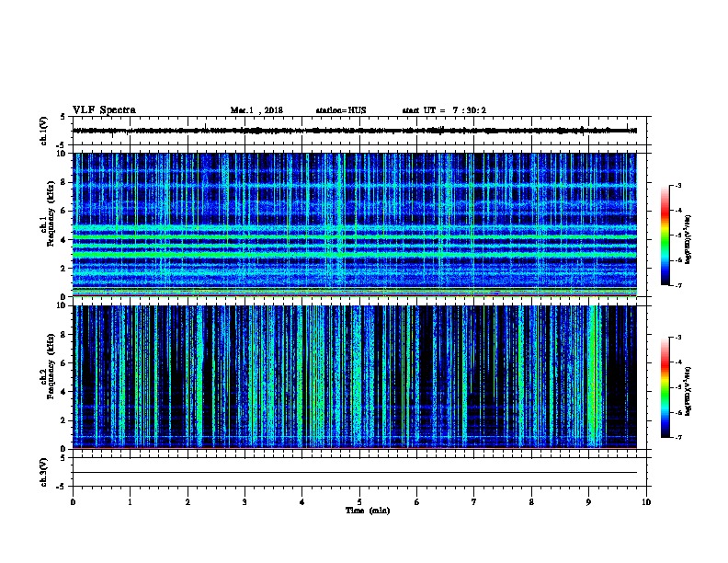Click the "-3" tick on ch.1 color bar
The width and height of the screenshot is (728, 563).
pos(677,185)
